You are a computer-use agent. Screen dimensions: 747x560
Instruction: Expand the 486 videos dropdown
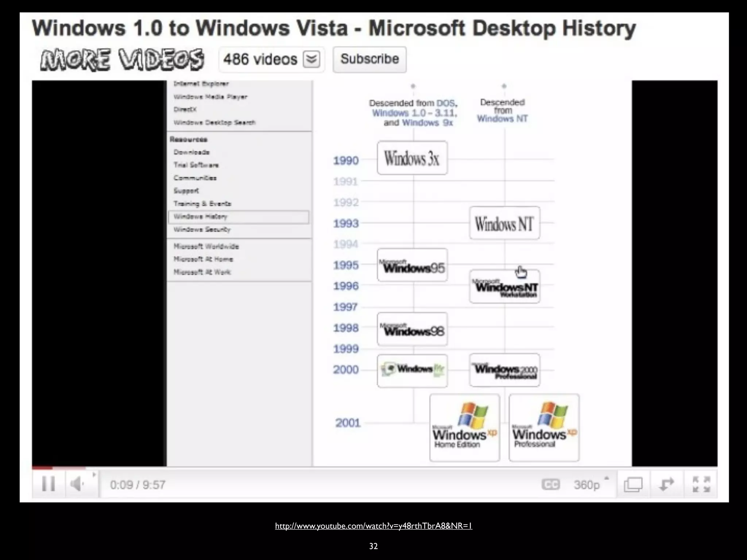(x=311, y=59)
